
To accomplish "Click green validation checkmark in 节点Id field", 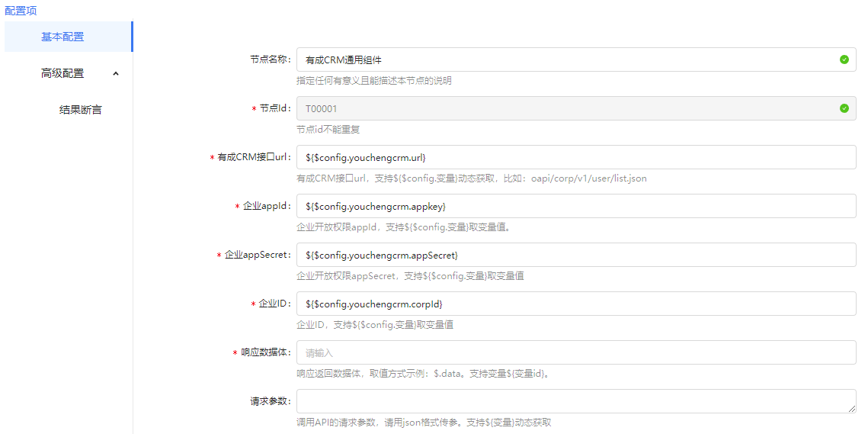I will coord(844,108).
